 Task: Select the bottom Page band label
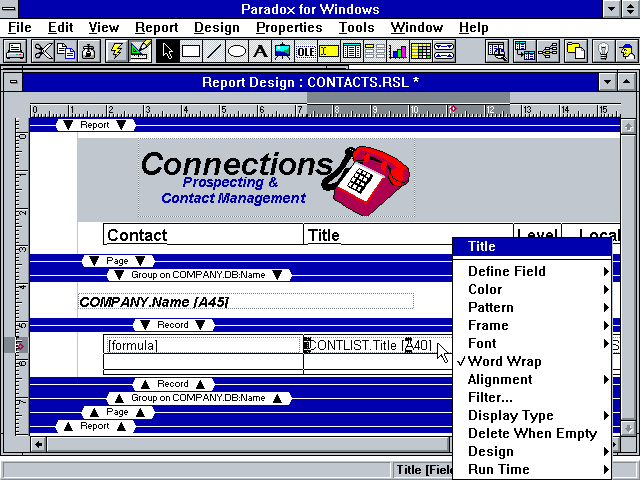pos(118,412)
